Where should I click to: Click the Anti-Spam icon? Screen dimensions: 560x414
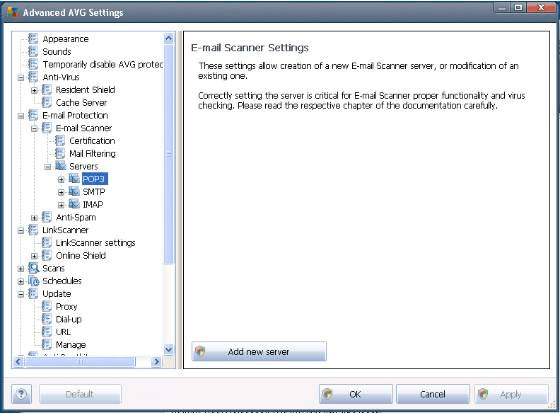click(46, 217)
